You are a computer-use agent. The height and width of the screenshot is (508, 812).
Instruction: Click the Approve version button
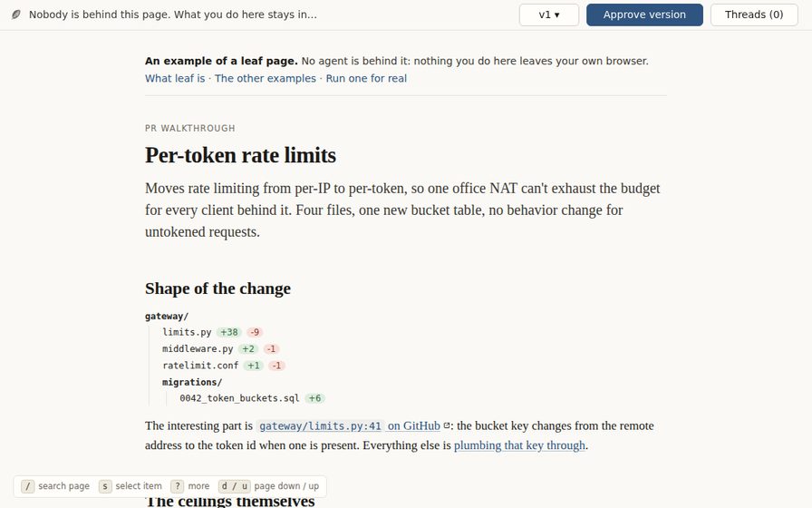644,15
